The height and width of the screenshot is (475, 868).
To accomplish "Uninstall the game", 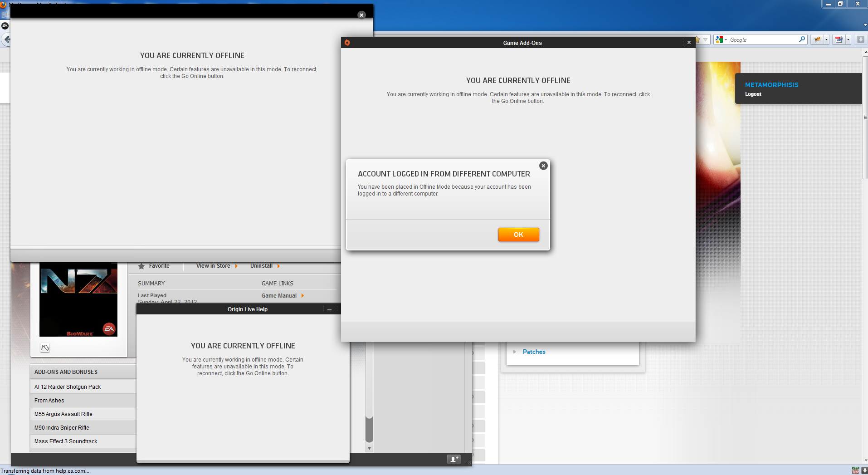I will click(x=265, y=266).
